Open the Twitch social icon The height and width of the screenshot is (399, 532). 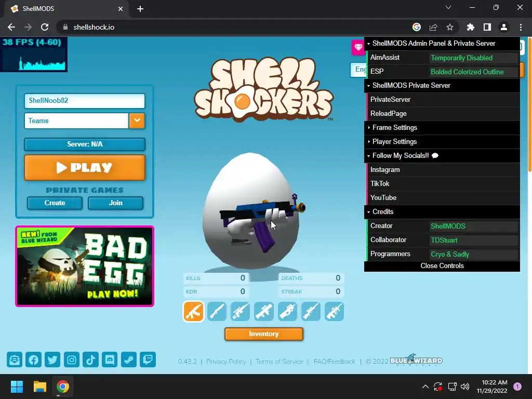tap(148, 360)
